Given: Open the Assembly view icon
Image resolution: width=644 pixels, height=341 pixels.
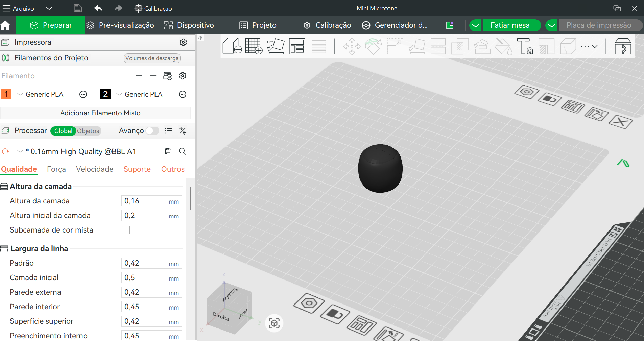Looking at the screenshot, I should pos(623,46).
